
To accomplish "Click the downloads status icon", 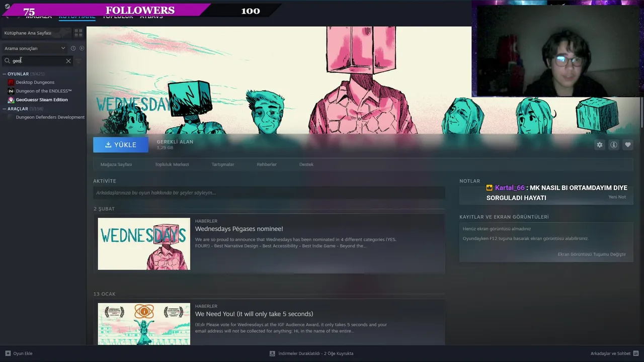I will [272, 353].
